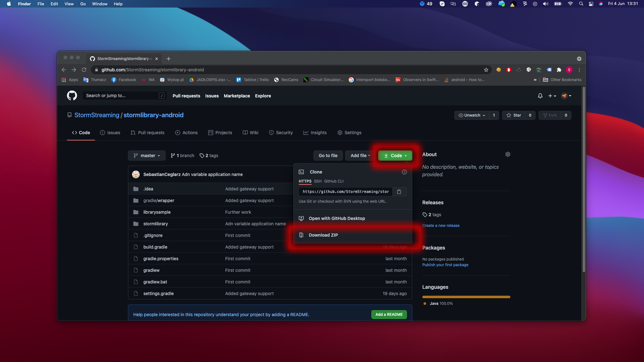Select SSH clone option
The image size is (644, 362).
(318, 181)
